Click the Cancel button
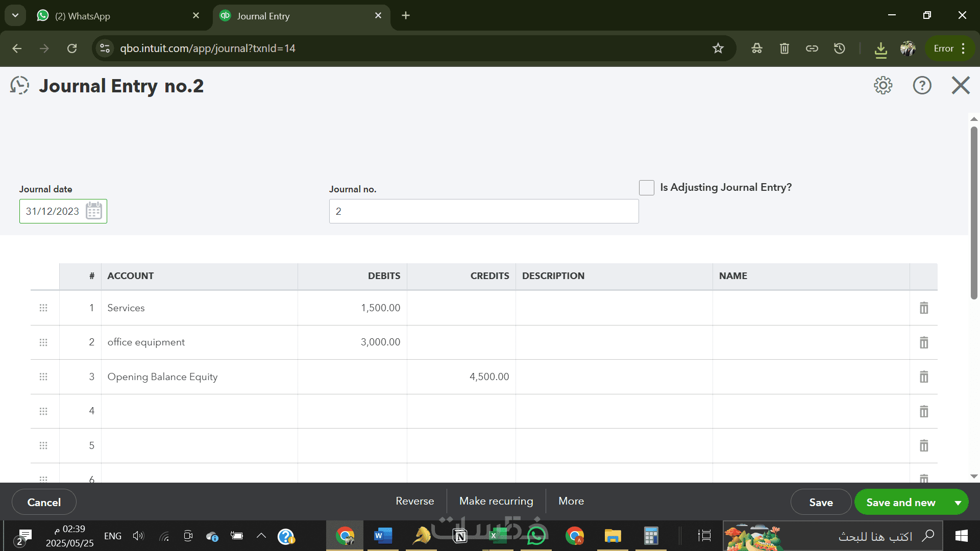 44,502
